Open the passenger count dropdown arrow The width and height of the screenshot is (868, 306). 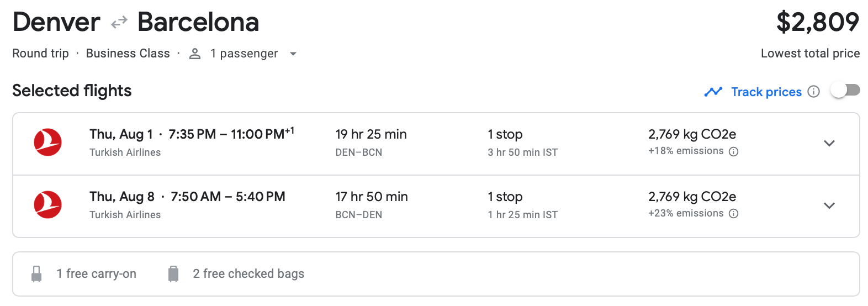[293, 54]
